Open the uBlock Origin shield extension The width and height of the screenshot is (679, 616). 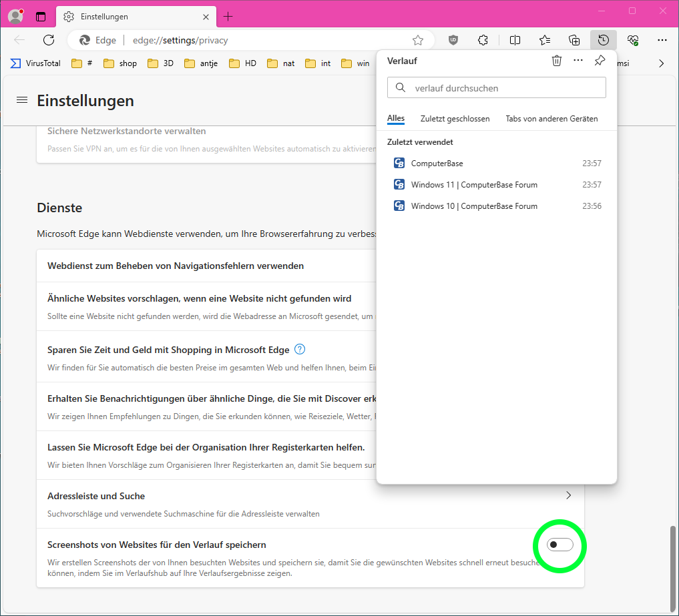click(453, 40)
